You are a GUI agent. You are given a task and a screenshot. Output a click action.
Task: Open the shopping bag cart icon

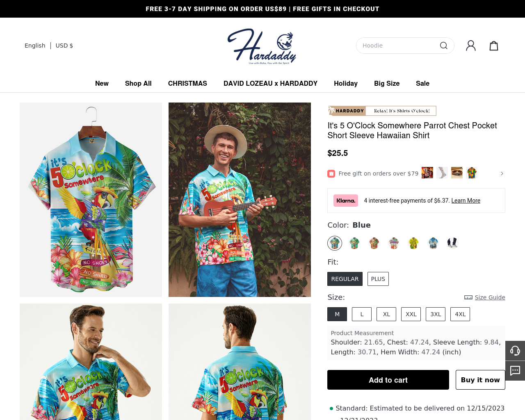(494, 46)
